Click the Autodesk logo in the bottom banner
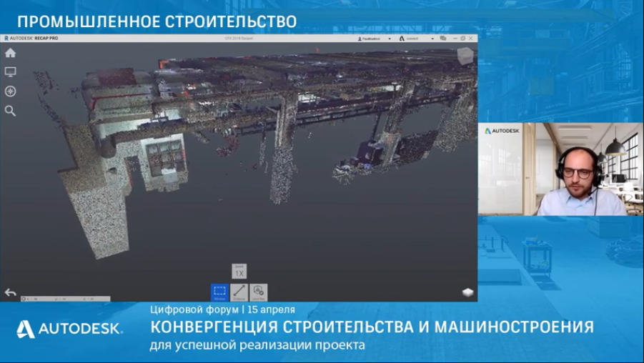This screenshot has height=363, width=644. click(x=69, y=329)
